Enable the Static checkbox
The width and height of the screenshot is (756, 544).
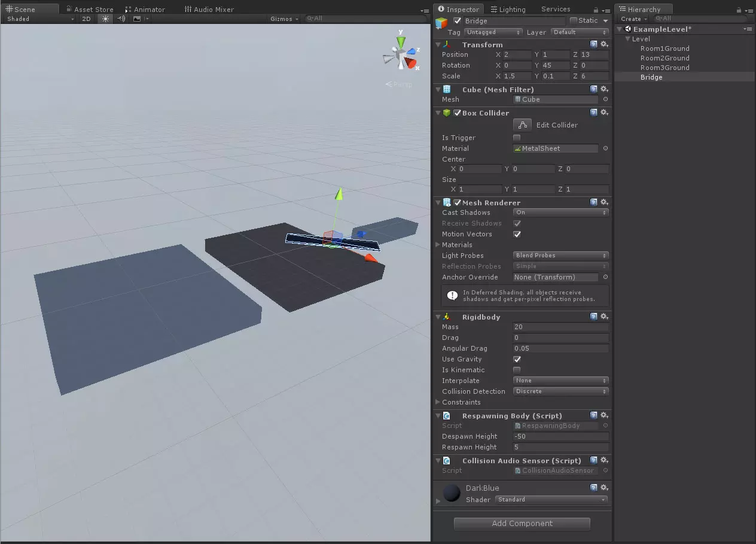(x=574, y=20)
